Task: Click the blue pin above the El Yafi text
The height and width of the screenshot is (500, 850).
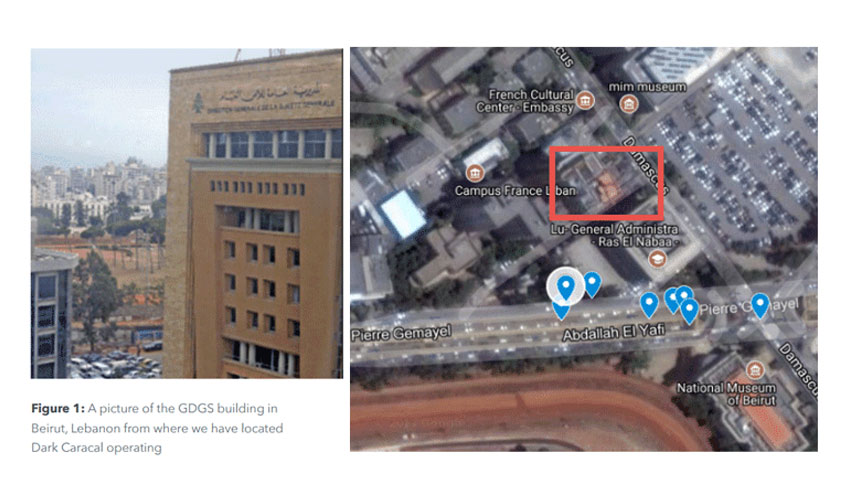Action: [x=649, y=305]
